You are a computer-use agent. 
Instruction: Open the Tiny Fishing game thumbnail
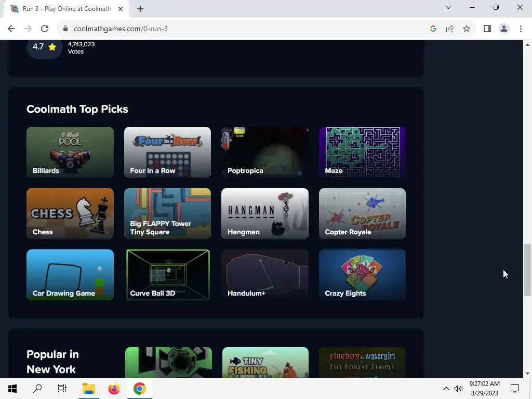click(x=265, y=362)
